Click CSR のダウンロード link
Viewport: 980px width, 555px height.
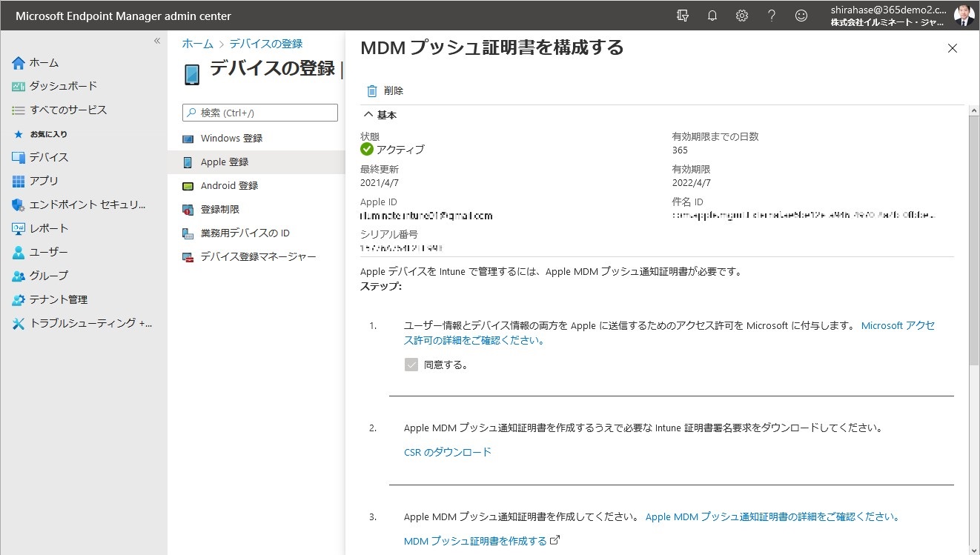448,452
